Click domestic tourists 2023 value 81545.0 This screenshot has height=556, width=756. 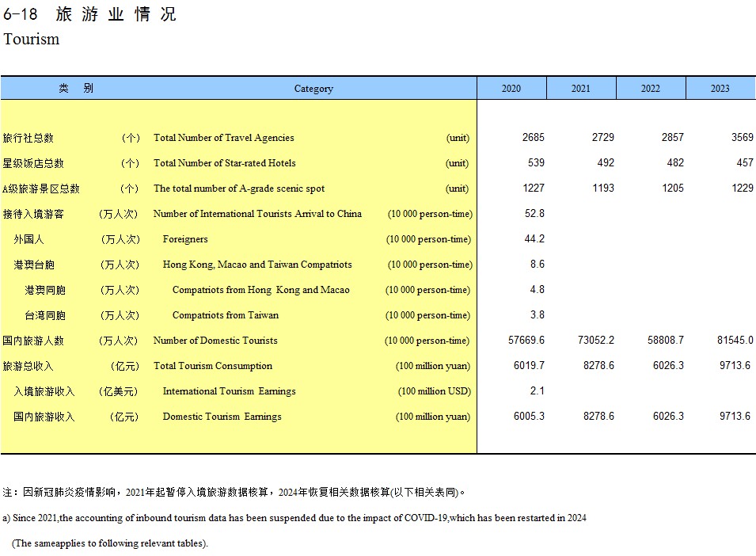click(735, 340)
